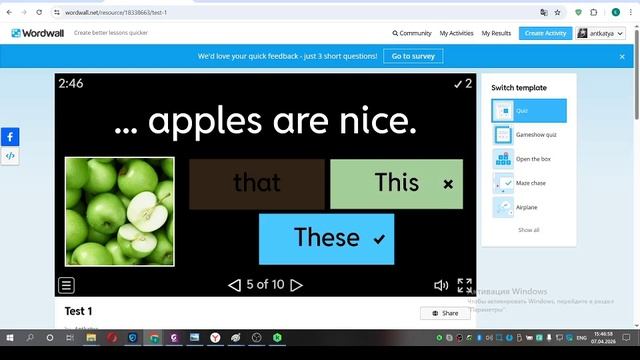Open the Chrome taskbar icon
This screenshot has height=360, width=640.
click(x=154, y=338)
